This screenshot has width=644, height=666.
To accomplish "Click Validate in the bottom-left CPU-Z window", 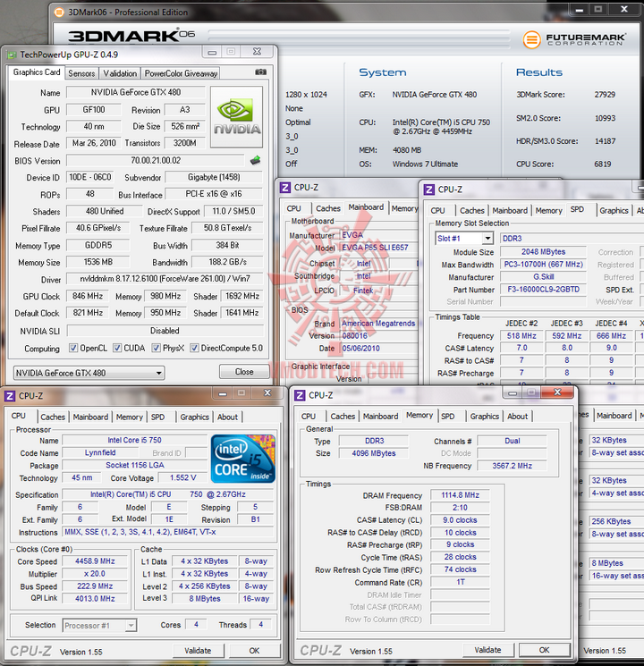I will click(198, 650).
